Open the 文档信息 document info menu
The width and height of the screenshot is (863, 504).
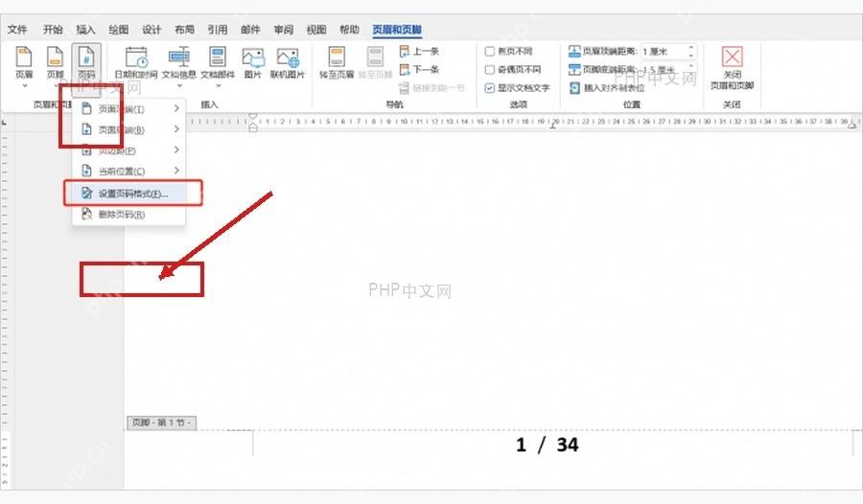coord(179,66)
